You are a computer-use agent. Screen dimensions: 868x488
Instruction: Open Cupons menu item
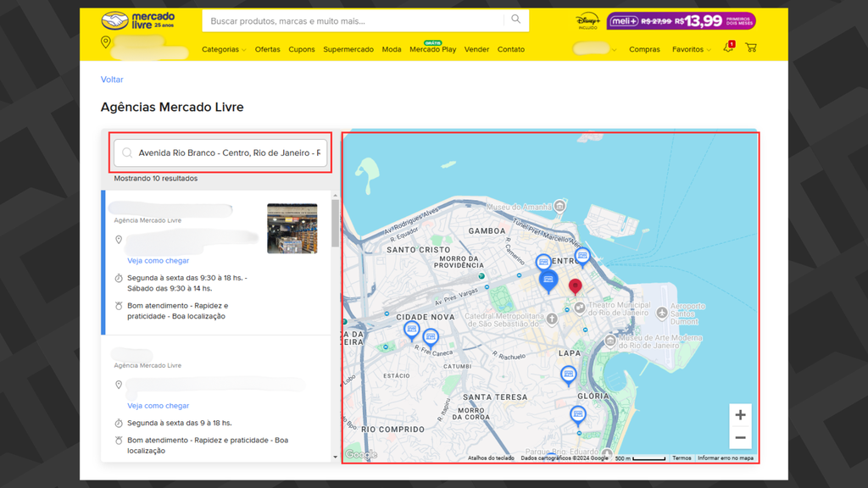(302, 49)
